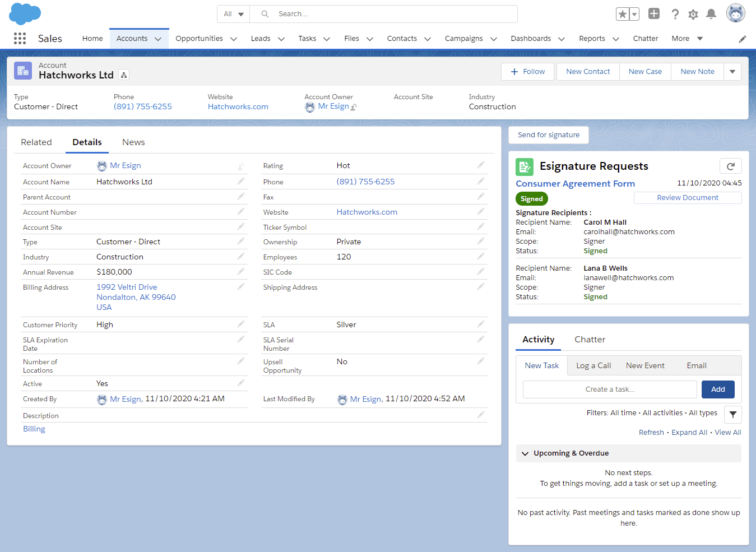Open the Favorites star icon
The image size is (756, 552).
point(622,14)
